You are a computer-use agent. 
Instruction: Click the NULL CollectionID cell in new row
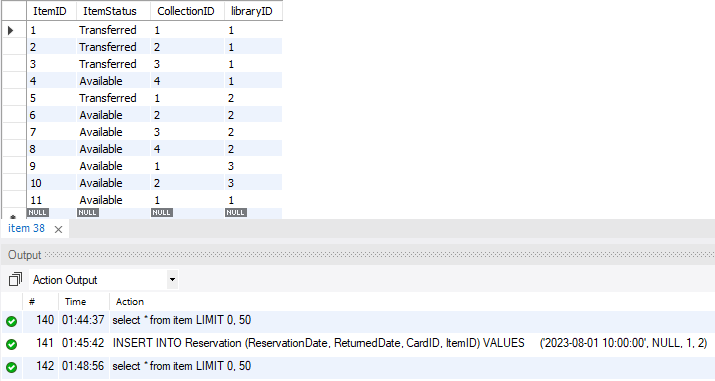pos(161,213)
